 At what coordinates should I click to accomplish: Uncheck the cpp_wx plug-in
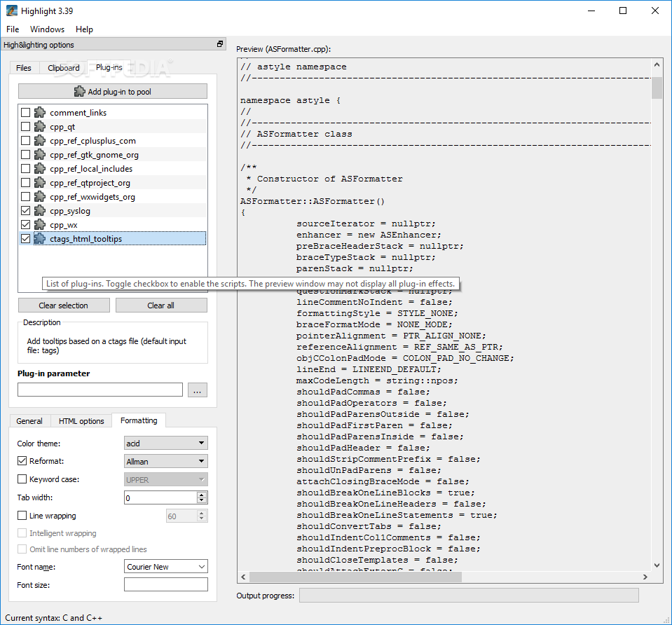(26, 225)
